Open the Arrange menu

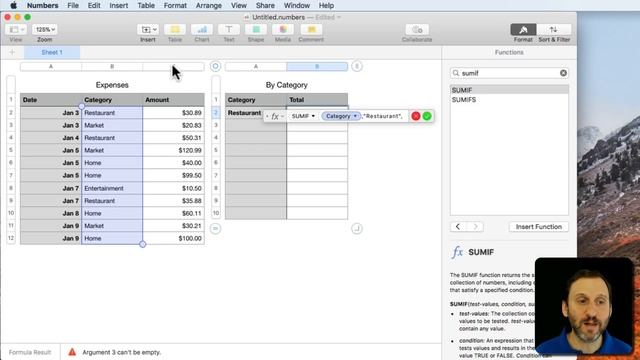pyautogui.click(x=209, y=5)
